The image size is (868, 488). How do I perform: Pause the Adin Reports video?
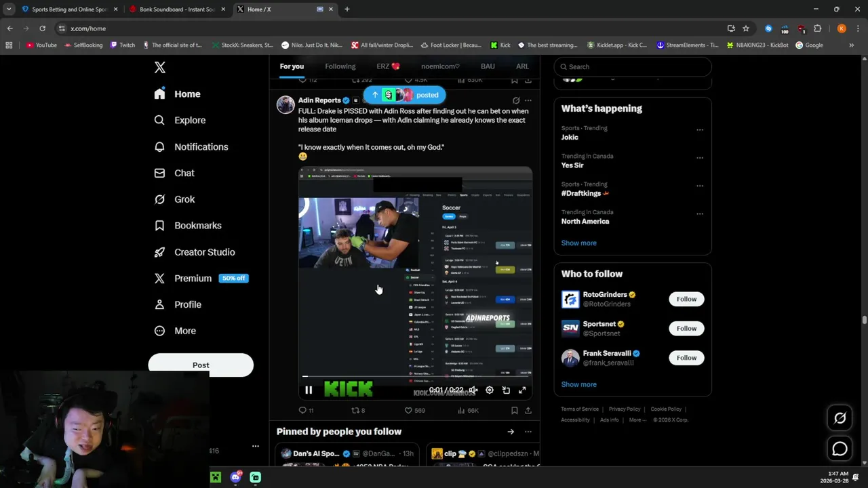[309, 390]
